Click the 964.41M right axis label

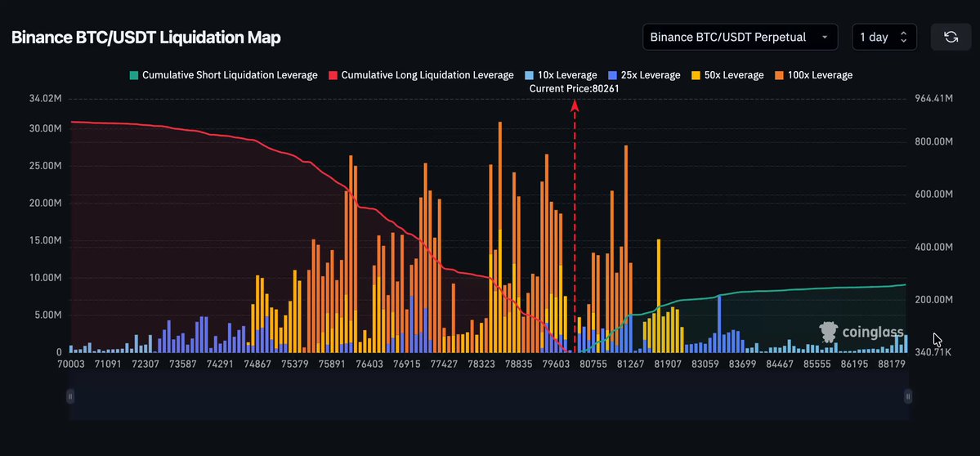[x=933, y=99]
